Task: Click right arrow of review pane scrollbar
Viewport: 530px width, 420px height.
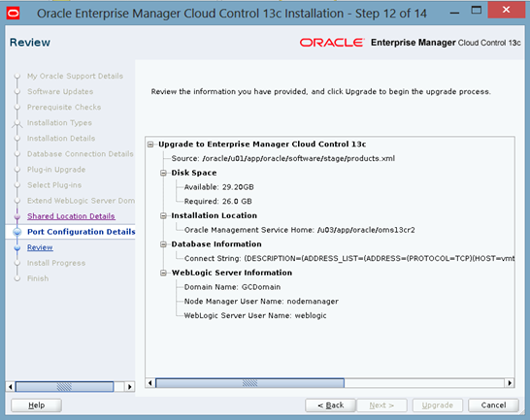Action: pos(510,383)
